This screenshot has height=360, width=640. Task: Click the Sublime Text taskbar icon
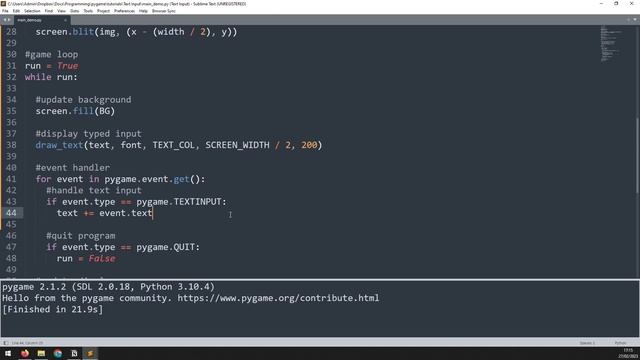point(90,353)
